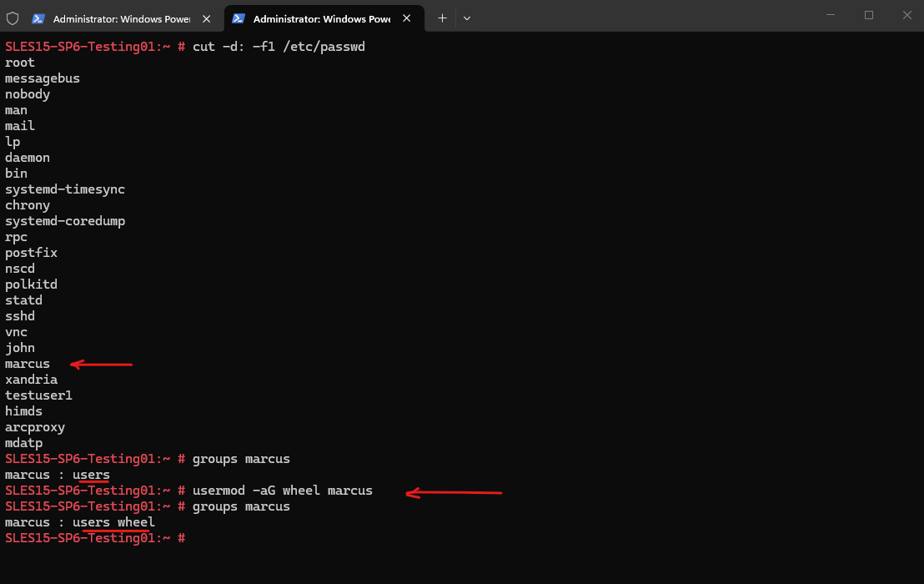The width and height of the screenshot is (924, 584).
Task: Click PowerShell icon on the inactive first tab
Action: (x=38, y=18)
